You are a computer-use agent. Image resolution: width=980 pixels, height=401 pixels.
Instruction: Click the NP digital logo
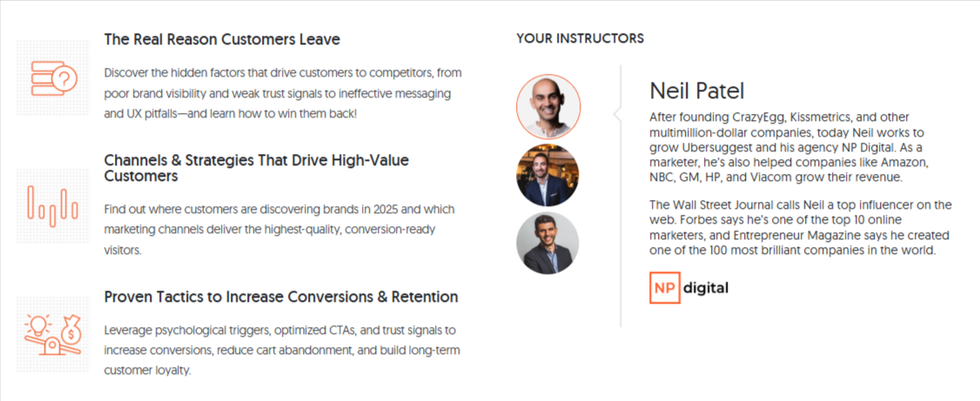click(688, 288)
